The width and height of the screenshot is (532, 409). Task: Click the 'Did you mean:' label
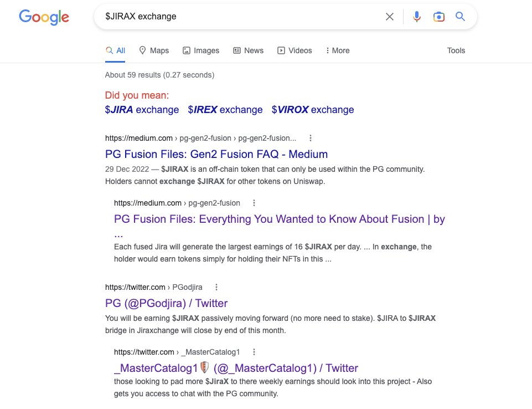tap(137, 95)
